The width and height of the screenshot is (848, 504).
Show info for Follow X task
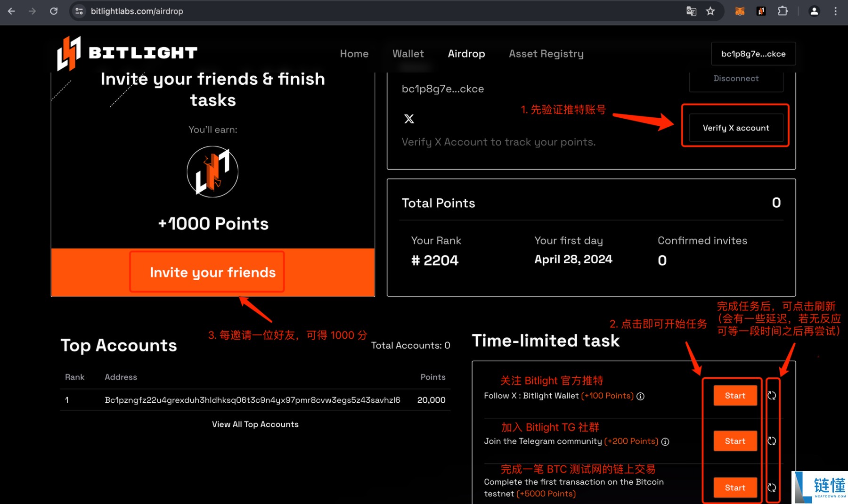[x=640, y=396]
